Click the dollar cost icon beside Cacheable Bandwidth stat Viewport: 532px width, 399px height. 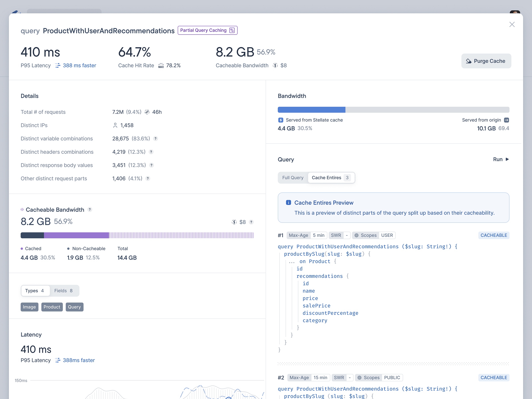(x=275, y=65)
